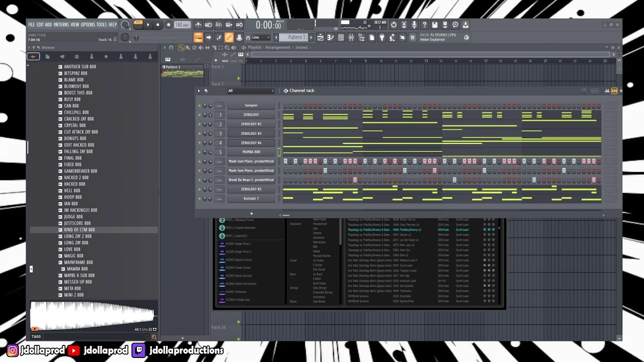Viewport: 644px width, 362px height.
Task: Open the browser favorites star tab
Action: [x=106, y=56]
